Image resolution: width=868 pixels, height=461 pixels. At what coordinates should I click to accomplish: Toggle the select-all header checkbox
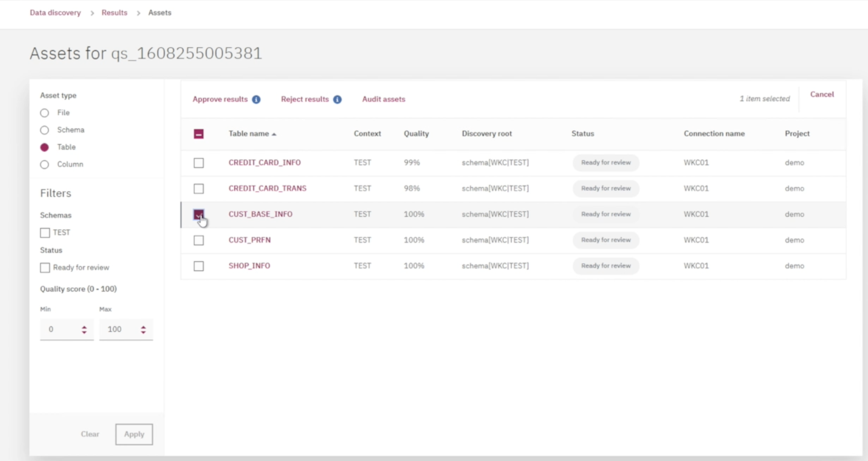click(x=199, y=134)
